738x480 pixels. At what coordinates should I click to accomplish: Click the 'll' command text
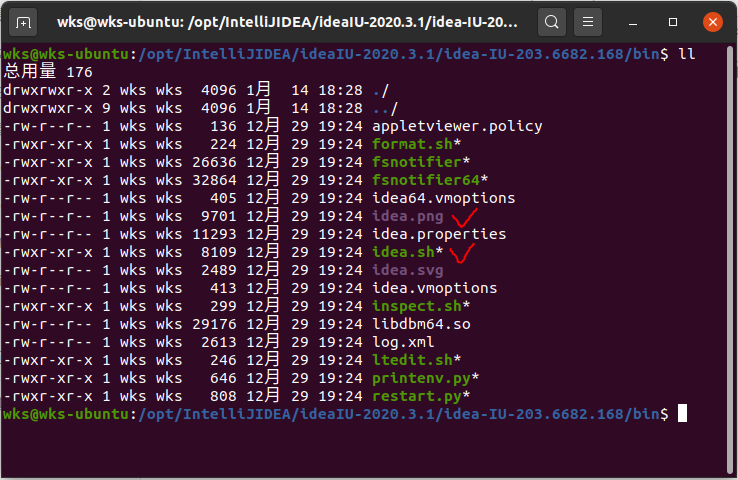[x=686, y=54]
